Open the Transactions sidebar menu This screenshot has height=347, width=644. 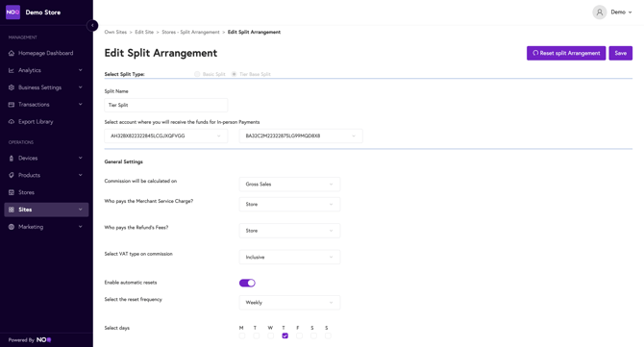coord(46,105)
